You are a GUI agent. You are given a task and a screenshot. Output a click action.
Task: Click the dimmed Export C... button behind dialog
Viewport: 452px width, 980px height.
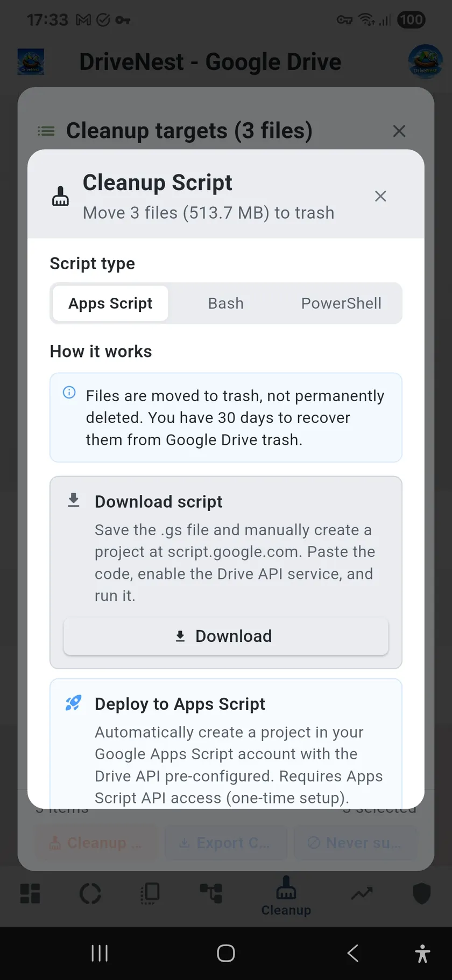click(x=225, y=843)
